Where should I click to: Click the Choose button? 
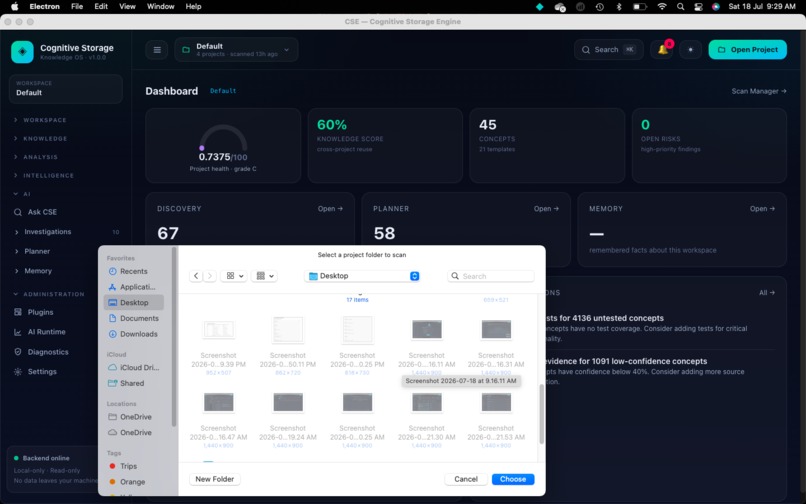pos(513,479)
